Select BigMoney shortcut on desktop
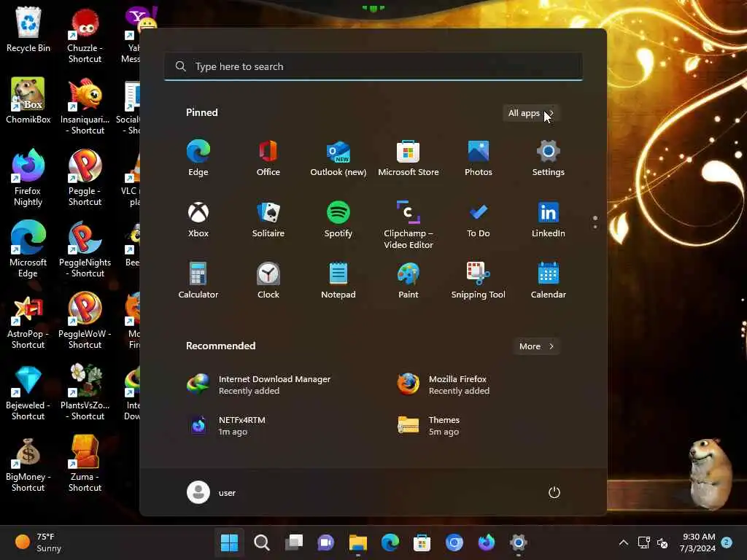The height and width of the screenshot is (560, 747). click(x=28, y=464)
